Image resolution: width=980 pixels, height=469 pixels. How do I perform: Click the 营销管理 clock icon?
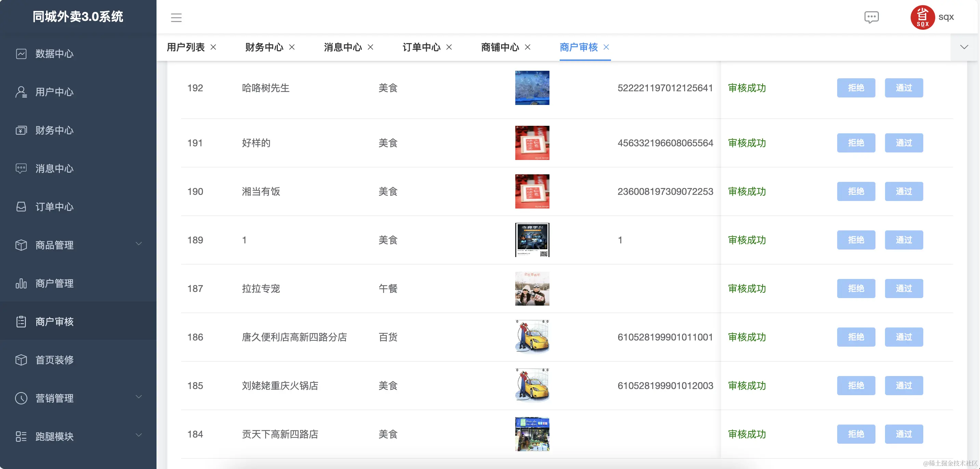(21, 398)
